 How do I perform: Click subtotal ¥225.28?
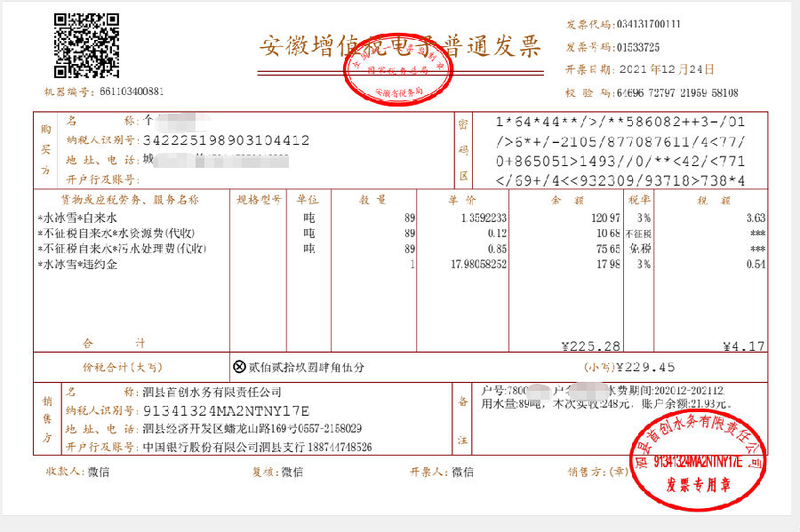coord(591,346)
